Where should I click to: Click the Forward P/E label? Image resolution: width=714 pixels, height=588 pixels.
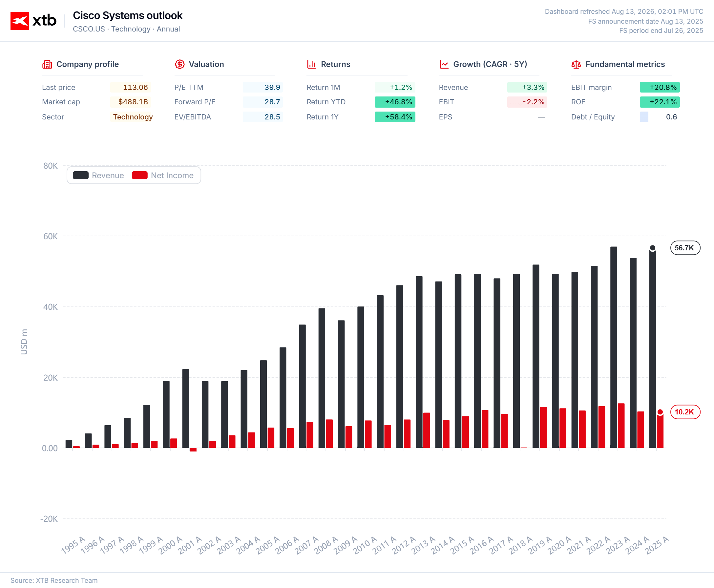195,102
